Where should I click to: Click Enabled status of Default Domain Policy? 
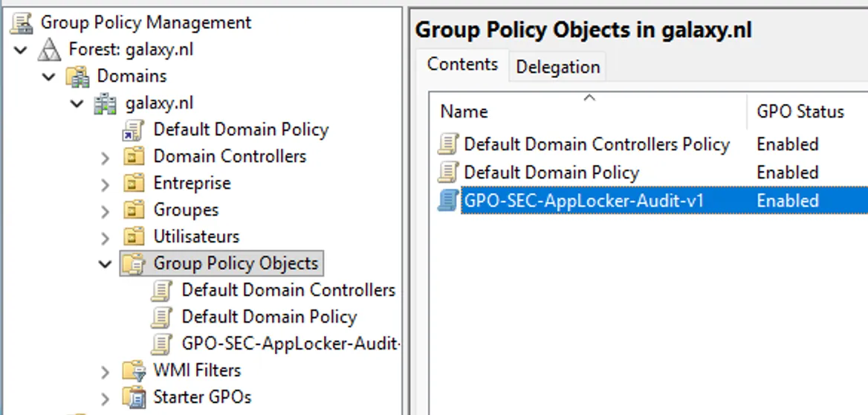pyautogui.click(x=788, y=173)
